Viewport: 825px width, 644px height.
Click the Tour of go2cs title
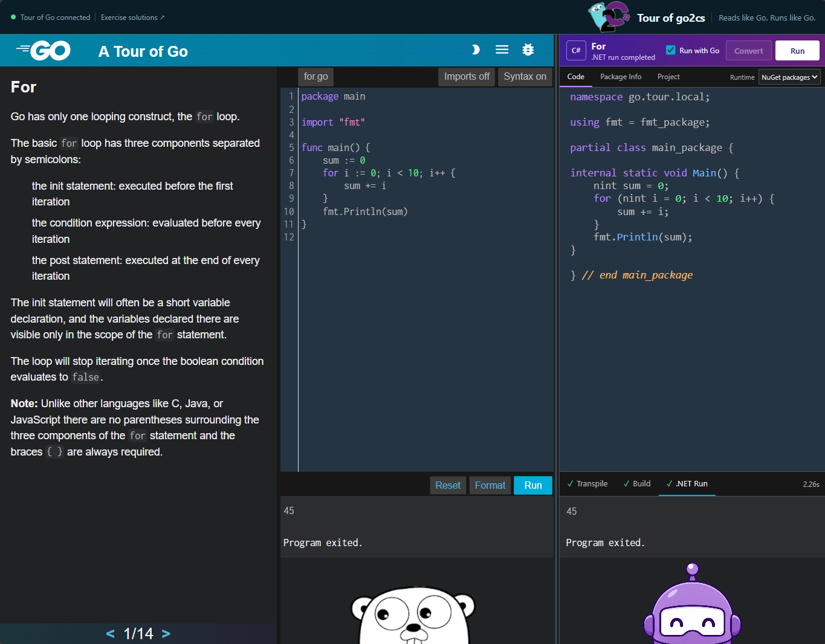671,18
